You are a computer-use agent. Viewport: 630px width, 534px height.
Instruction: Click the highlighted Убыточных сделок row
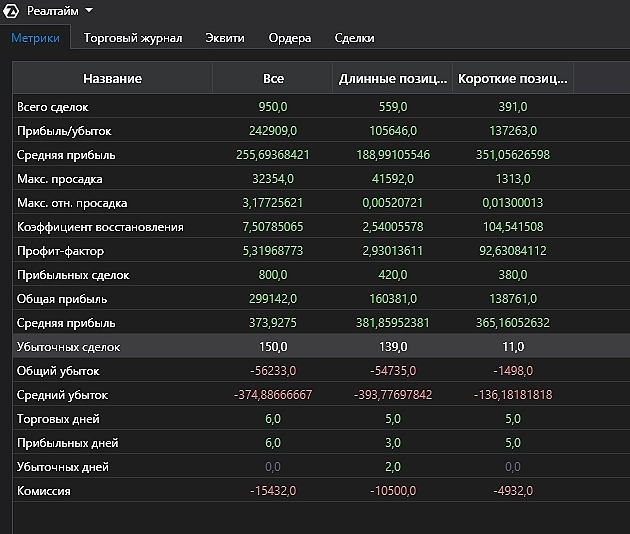[68, 347]
